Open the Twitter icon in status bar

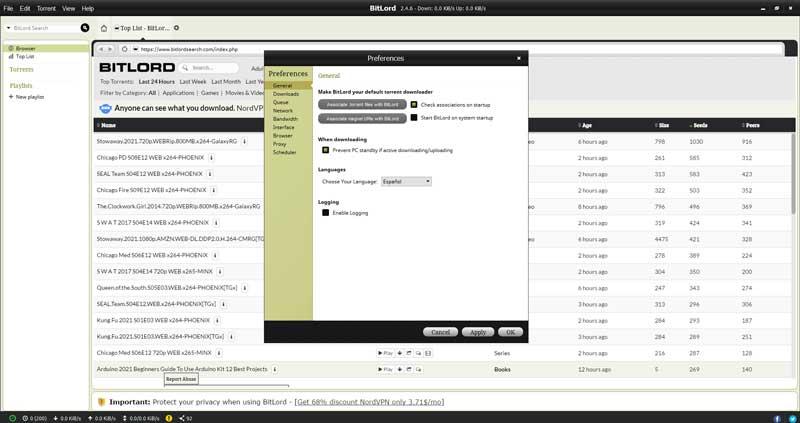coord(792,418)
